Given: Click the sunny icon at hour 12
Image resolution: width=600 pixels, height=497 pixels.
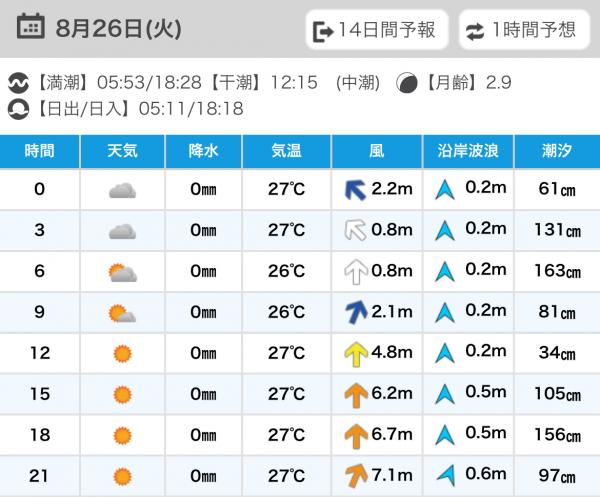Looking at the screenshot, I should click(122, 354).
